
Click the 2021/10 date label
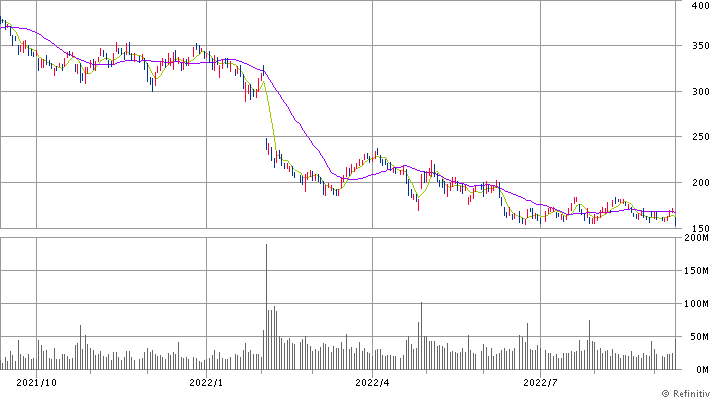36,381
